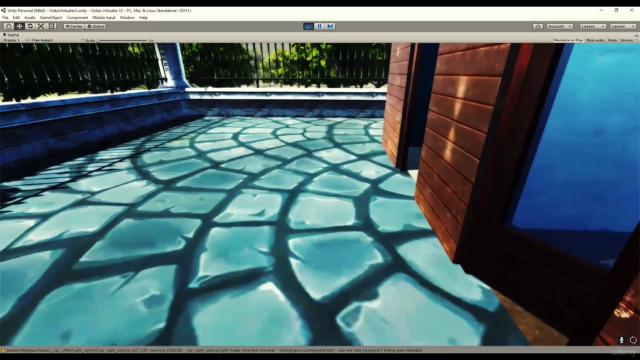Viewport: 640px width, 360px height.
Task: Toggle Mute audio in Game view
Action: pos(595,40)
